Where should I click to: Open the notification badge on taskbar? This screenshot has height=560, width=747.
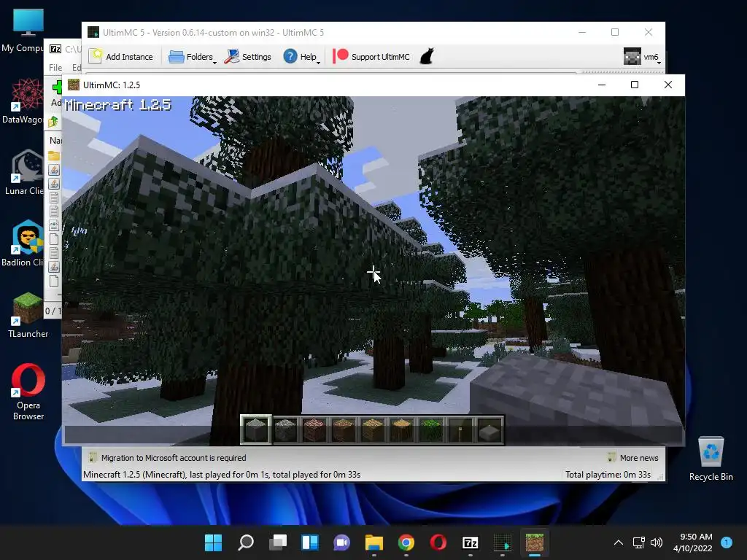pos(727,542)
